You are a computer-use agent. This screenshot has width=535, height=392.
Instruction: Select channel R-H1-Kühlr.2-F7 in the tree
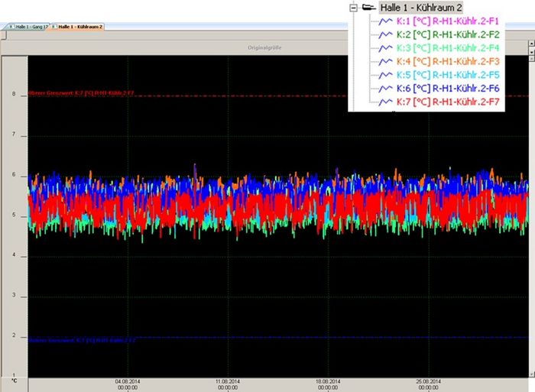pyautogui.click(x=448, y=101)
